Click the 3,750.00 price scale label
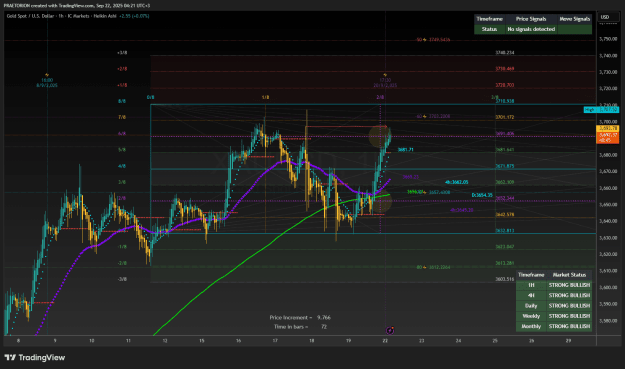Image resolution: width=625 pixels, height=369 pixels. point(608,39)
